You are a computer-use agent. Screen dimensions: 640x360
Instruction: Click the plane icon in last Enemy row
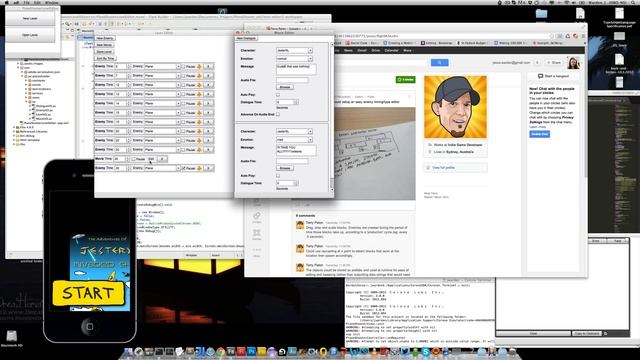[x=200, y=168]
